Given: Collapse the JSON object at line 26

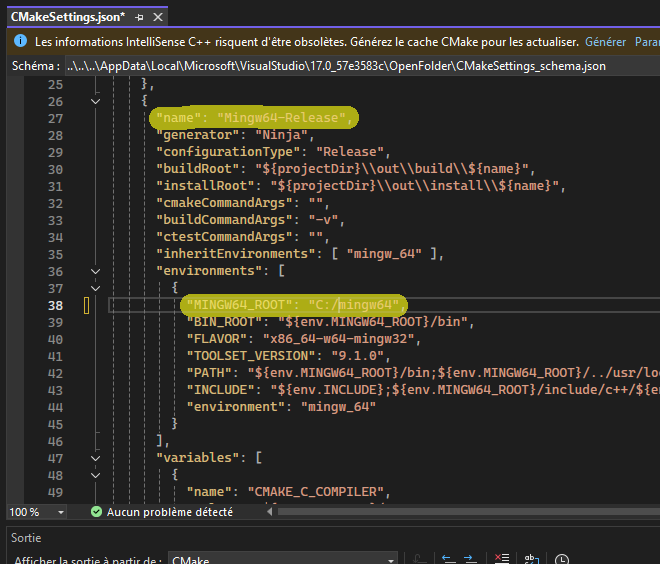Looking at the screenshot, I should pyautogui.click(x=95, y=101).
